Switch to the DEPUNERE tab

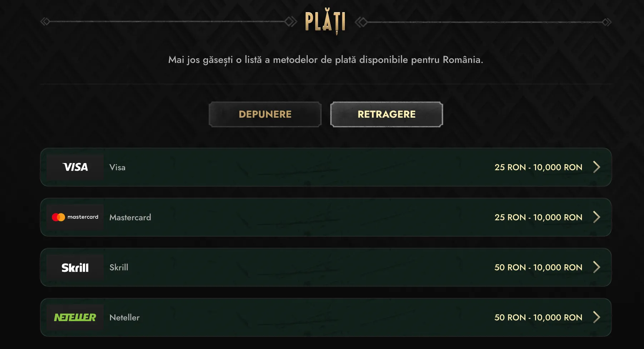(x=264, y=114)
